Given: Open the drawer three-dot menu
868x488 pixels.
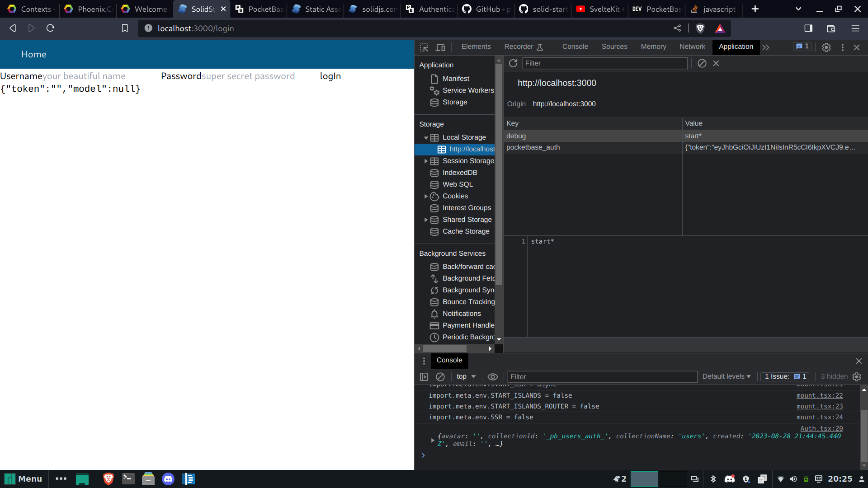Looking at the screenshot, I should (x=424, y=361).
